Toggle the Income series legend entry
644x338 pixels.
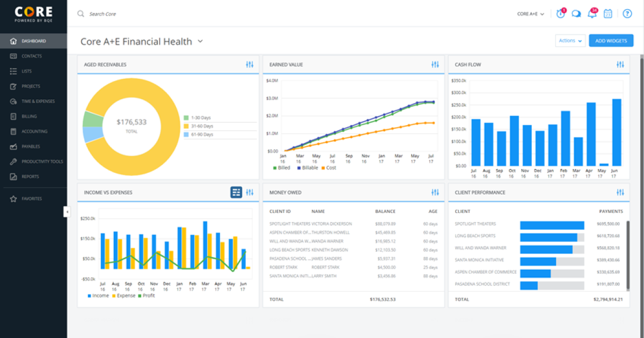(x=98, y=296)
